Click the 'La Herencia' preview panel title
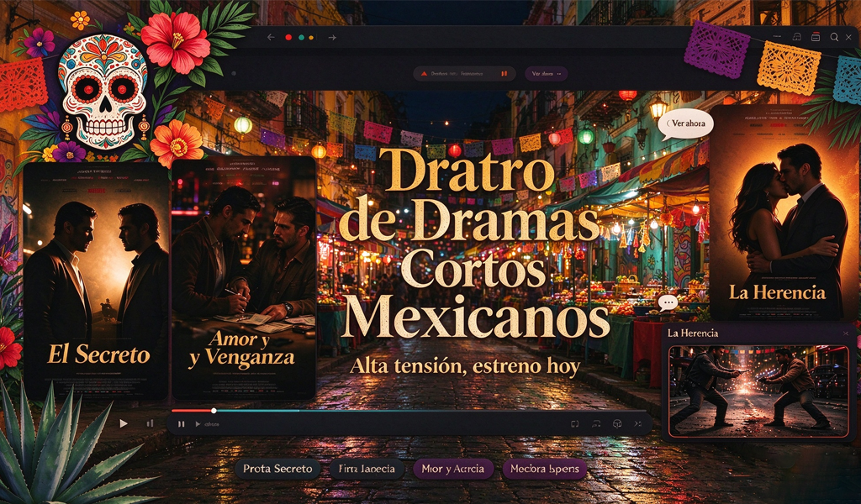861x504 pixels. pos(693,333)
